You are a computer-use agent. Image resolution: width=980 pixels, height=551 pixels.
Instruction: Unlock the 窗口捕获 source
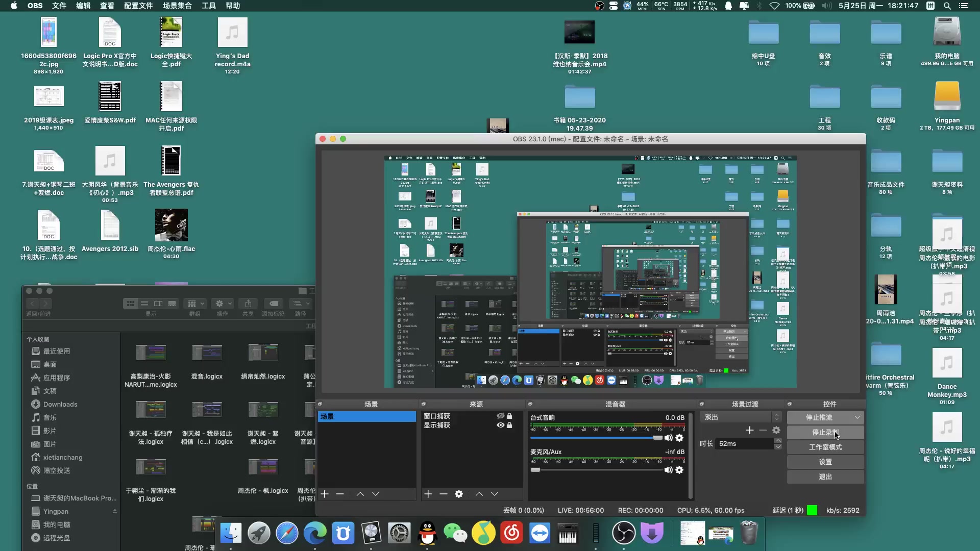[x=509, y=416]
